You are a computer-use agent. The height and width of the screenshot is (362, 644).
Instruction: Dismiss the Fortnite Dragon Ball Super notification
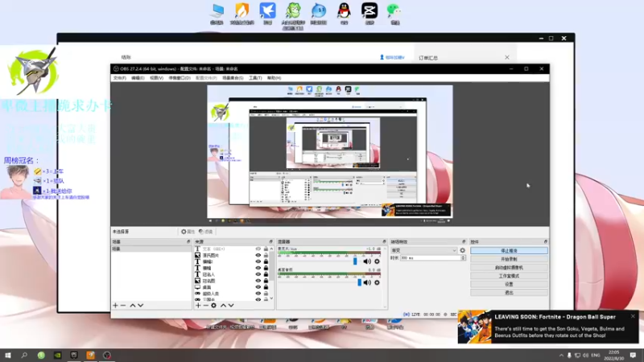pyautogui.click(x=633, y=316)
